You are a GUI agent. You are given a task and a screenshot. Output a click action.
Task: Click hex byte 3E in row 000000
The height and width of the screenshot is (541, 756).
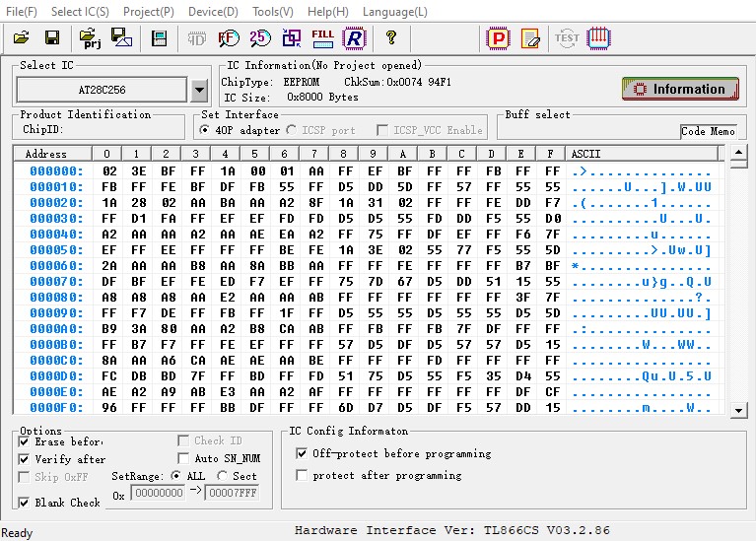click(139, 171)
